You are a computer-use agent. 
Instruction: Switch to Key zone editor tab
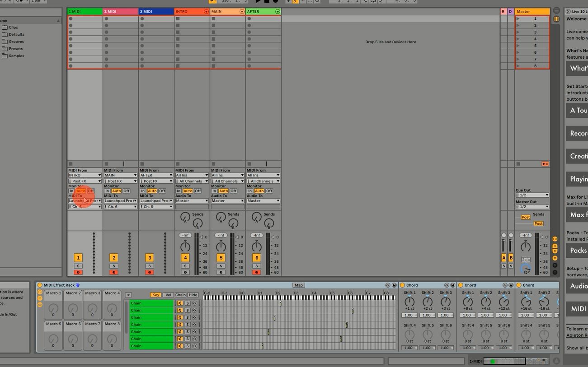155,295
